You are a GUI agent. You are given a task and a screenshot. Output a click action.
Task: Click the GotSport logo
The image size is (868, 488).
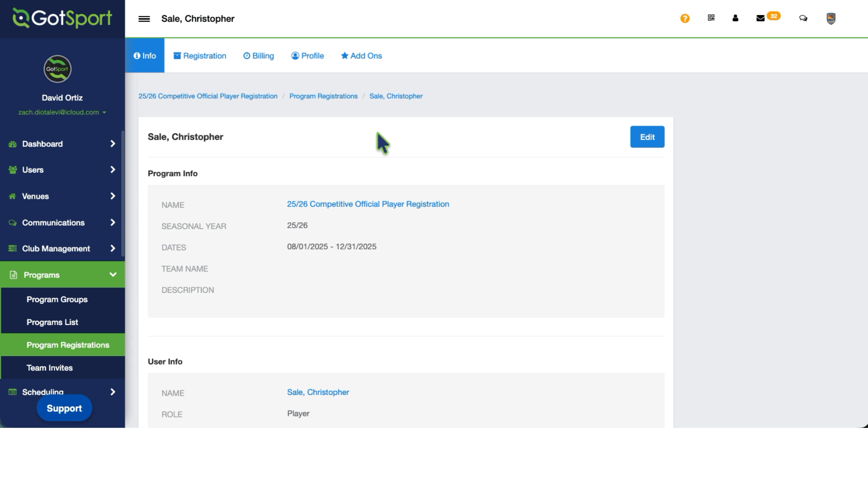pos(62,19)
